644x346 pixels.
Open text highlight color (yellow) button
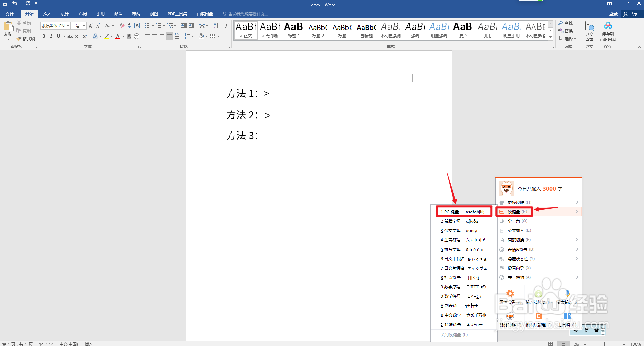(x=106, y=36)
